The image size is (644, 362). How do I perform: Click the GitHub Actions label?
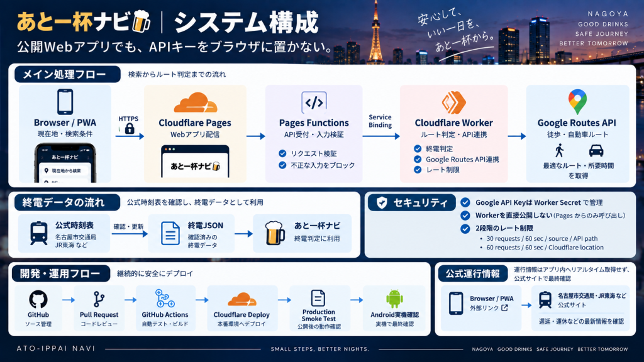click(165, 315)
